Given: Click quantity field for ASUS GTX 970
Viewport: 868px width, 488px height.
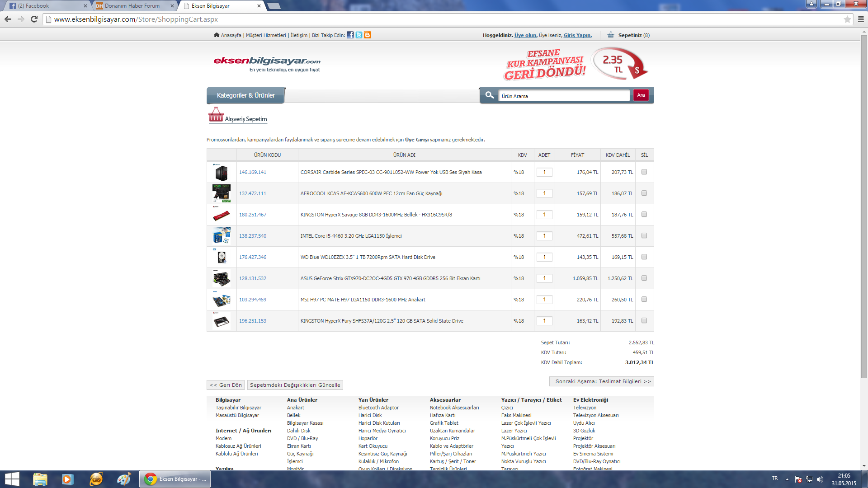Looking at the screenshot, I should (x=544, y=278).
